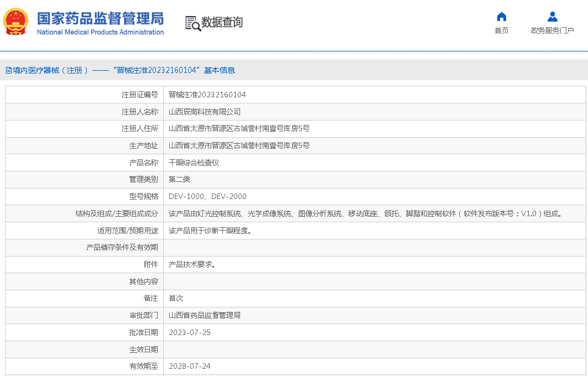This screenshot has width=588, height=376.
Task: Click the 审批部门 label
Action: tap(144, 315)
